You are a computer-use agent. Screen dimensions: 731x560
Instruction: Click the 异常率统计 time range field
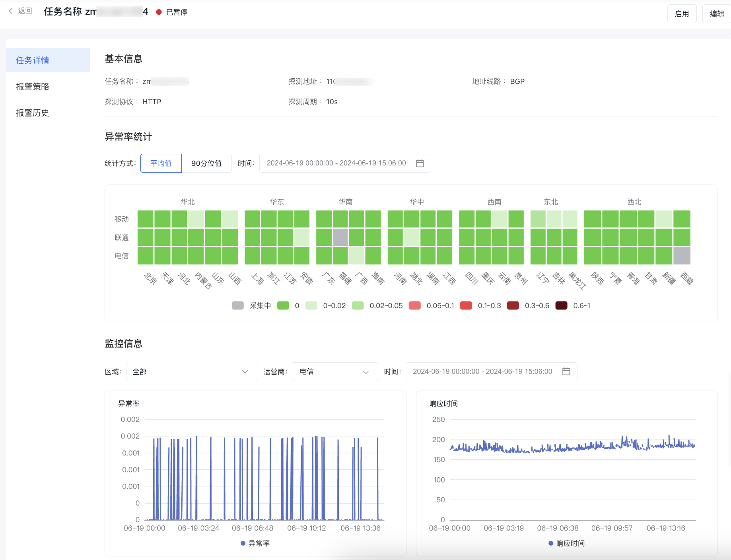point(345,163)
